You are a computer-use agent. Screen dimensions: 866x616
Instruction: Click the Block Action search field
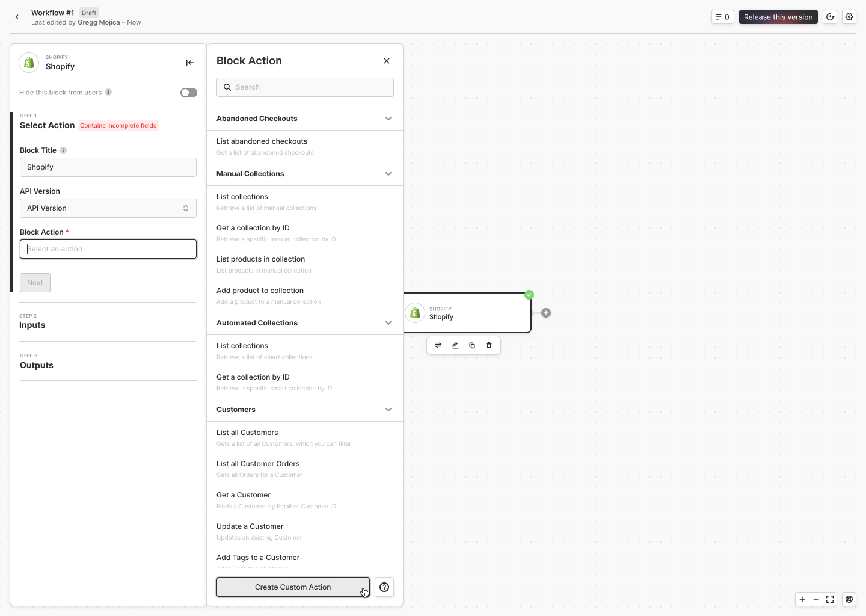pos(306,87)
